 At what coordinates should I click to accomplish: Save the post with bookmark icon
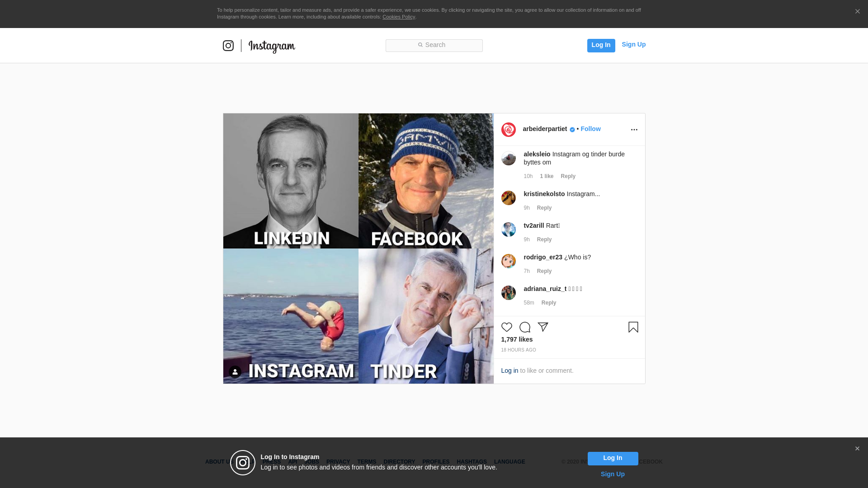633,327
